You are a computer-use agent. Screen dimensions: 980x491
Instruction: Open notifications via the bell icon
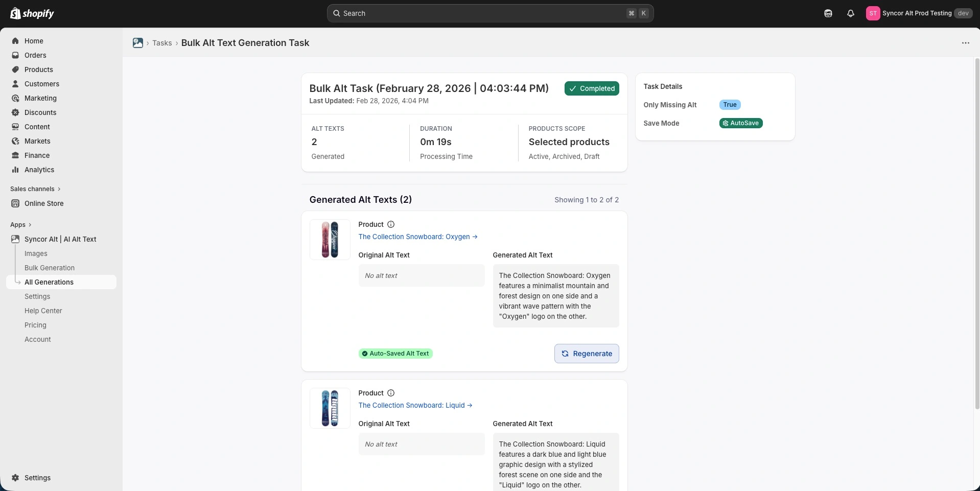click(x=850, y=13)
